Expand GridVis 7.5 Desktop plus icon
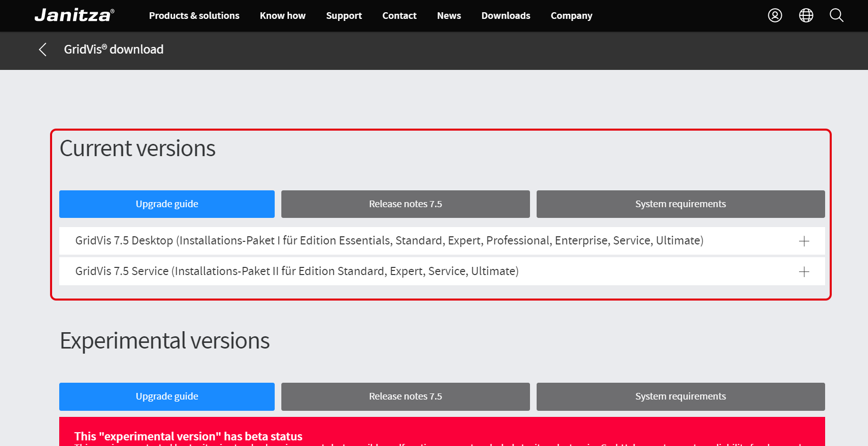Viewport: 868px width, 446px height. click(804, 241)
